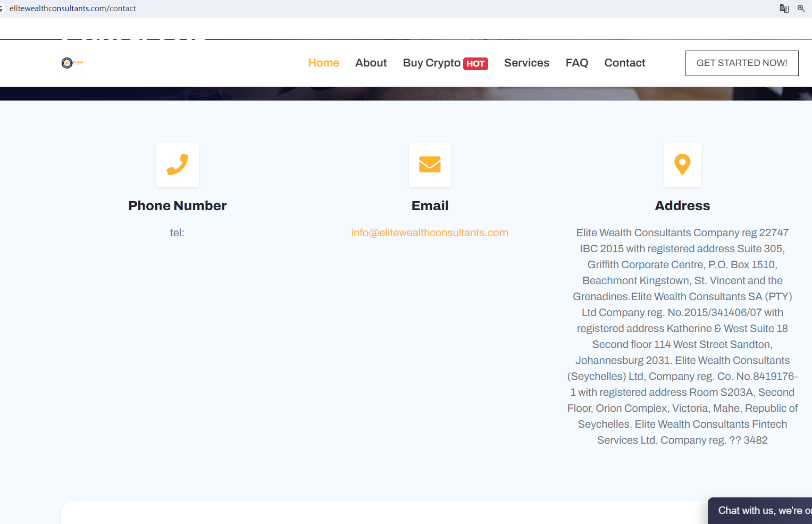Click the browser address bar URL
812x524 pixels.
(73, 9)
